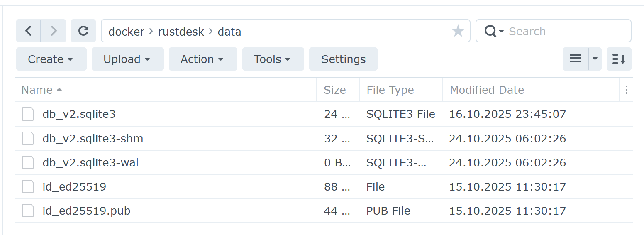Open the view mode dropdown arrow
The height and width of the screenshot is (235, 644).
[595, 59]
